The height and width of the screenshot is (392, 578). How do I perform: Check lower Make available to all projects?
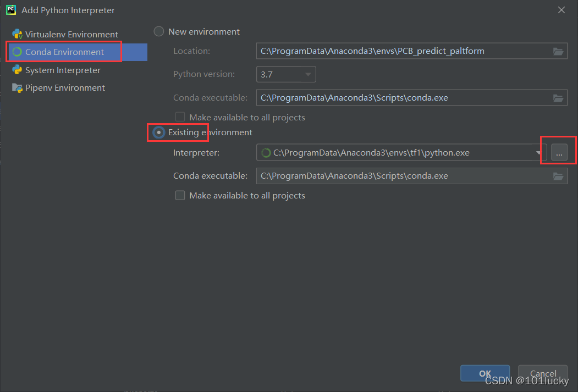coord(180,195)
